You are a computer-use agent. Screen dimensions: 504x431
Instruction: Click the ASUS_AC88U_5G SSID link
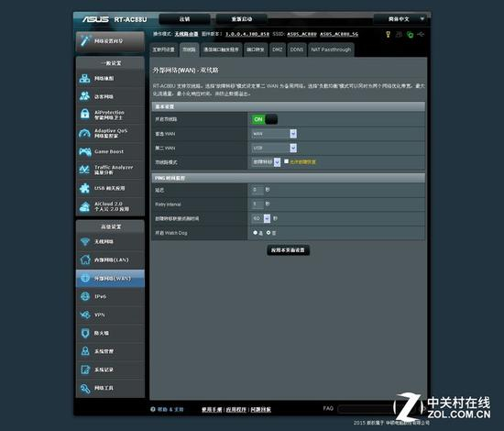coord(339,34)
